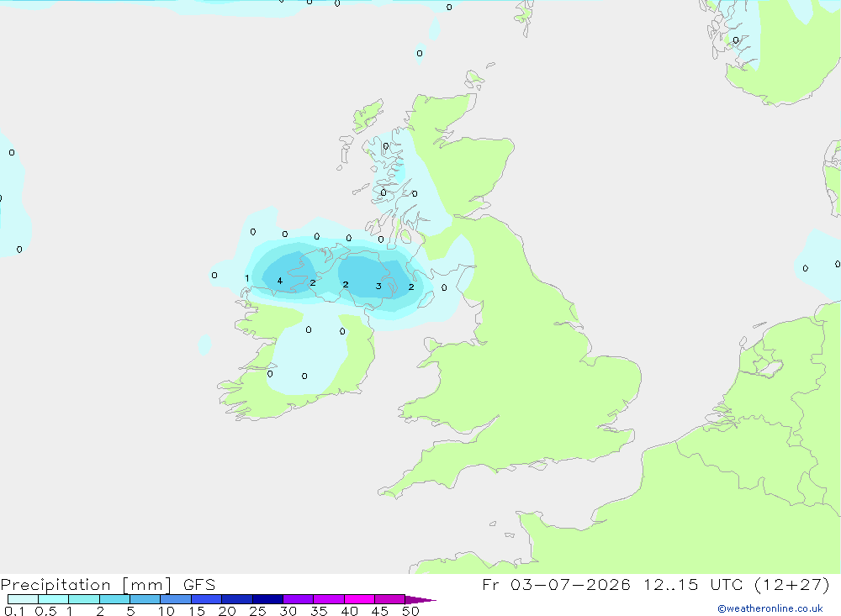
Task: Select the legend swatch between 0.1 and 0.5
Action: pos(23,599)
